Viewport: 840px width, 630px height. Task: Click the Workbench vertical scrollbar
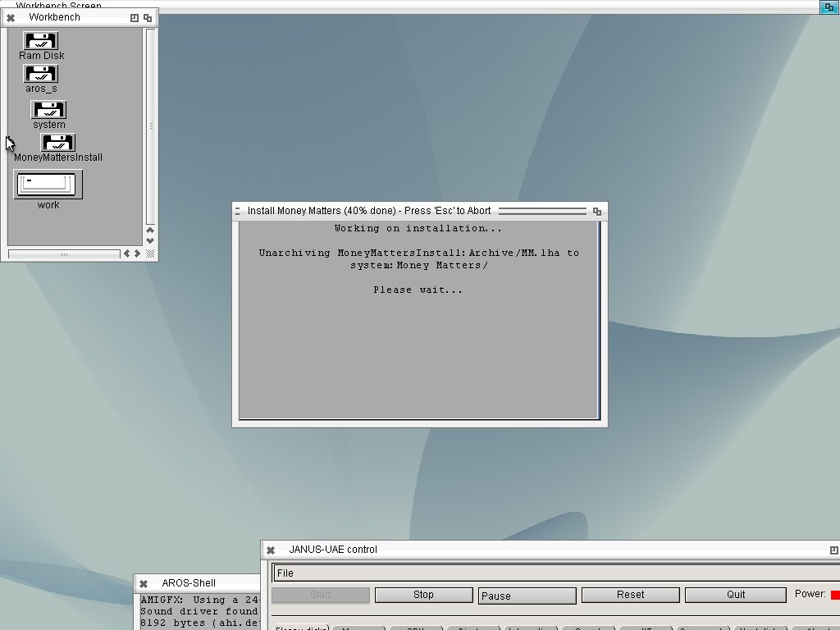[x=151, y=126]
